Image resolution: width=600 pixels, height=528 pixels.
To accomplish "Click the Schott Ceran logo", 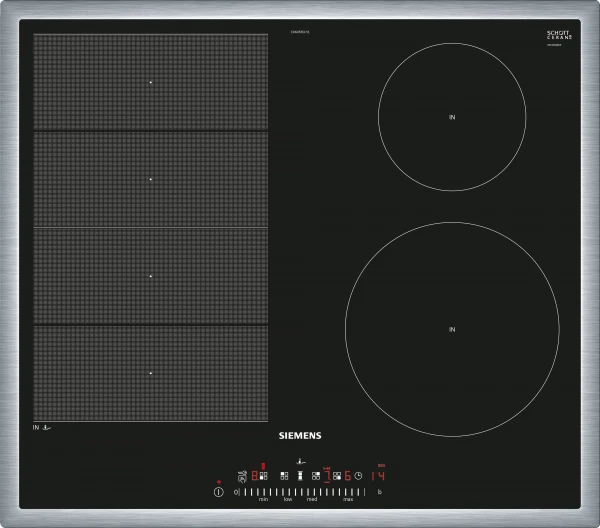I will pos(559,36).
